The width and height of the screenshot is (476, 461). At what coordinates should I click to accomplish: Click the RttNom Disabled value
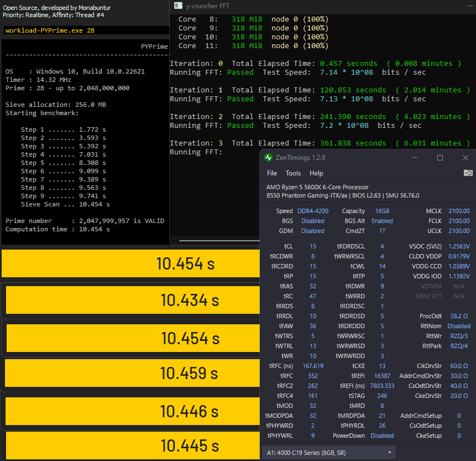pyautogui.click(x=459, y=326)
